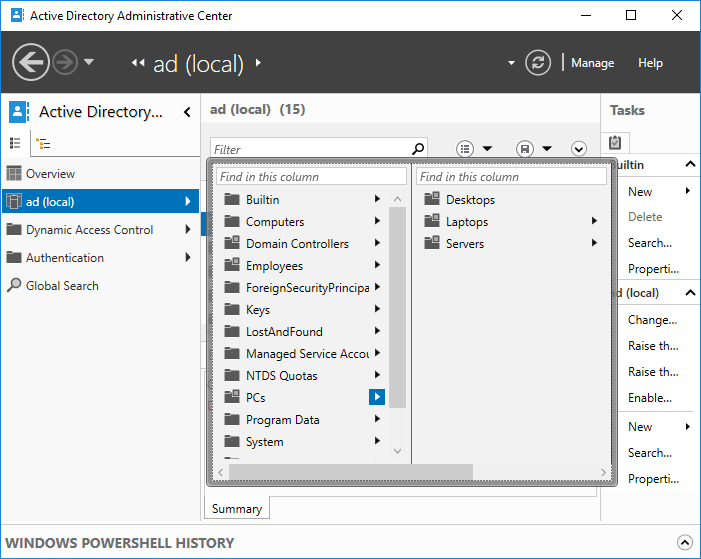Screen dimensions: 701x559
Task: Click the column list vertical scrollbar
Action: click(x=397, y=307)
